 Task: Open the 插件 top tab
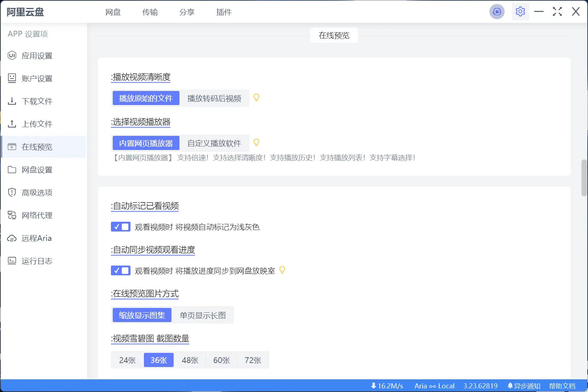pyautogui.click(x=224, y=12)
